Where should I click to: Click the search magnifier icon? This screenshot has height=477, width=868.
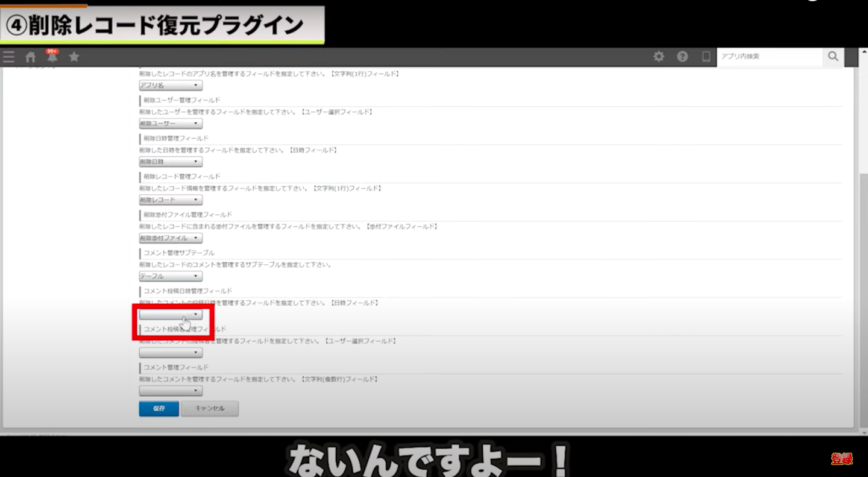833,56
